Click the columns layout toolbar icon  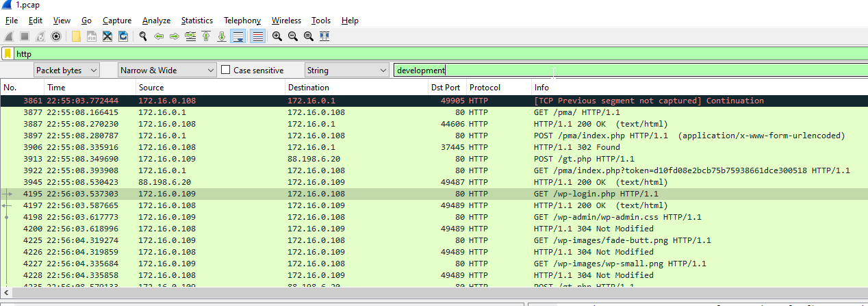point(324,36)
